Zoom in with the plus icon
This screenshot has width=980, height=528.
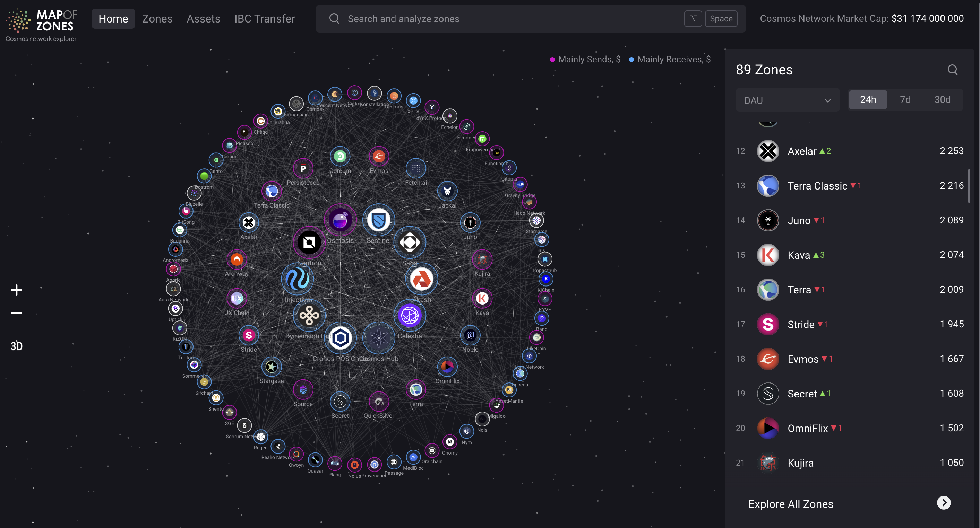tap(16, 290)
